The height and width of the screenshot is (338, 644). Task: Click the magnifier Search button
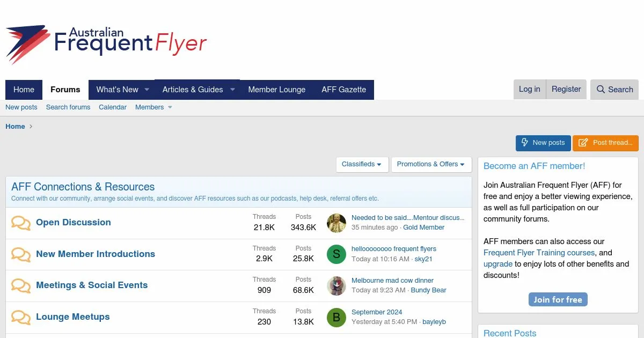[614, 90]
